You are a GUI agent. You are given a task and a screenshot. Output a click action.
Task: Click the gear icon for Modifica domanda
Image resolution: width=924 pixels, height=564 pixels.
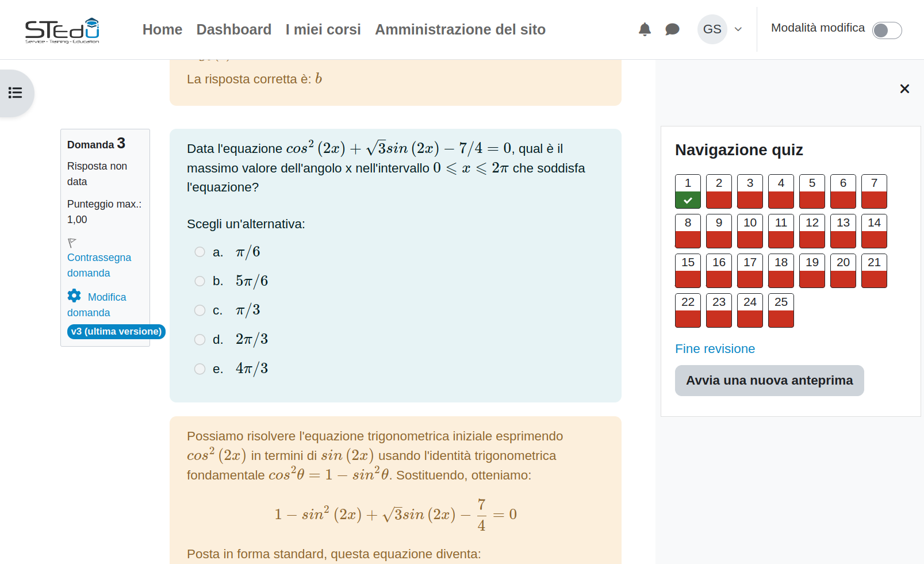pyautogui.click(x=74, y=296)
